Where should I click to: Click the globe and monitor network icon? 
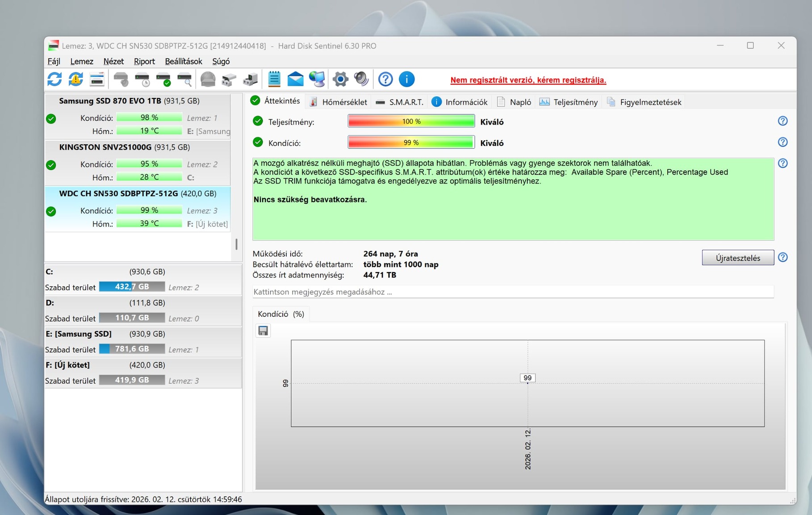(x=317, y=80)
